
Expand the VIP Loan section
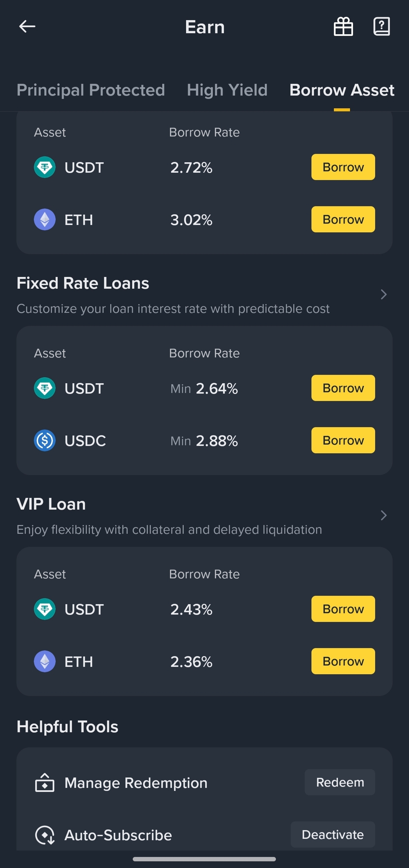coord(384,515)
